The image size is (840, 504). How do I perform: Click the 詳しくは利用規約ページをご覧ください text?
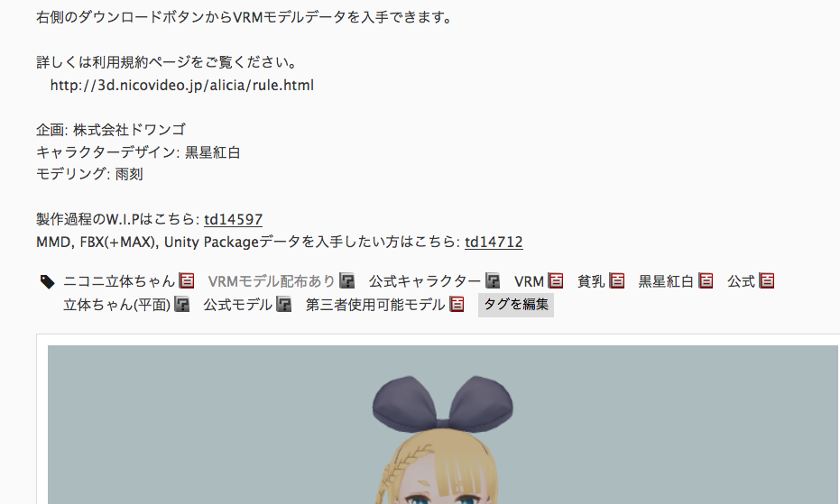coord(167,63)
